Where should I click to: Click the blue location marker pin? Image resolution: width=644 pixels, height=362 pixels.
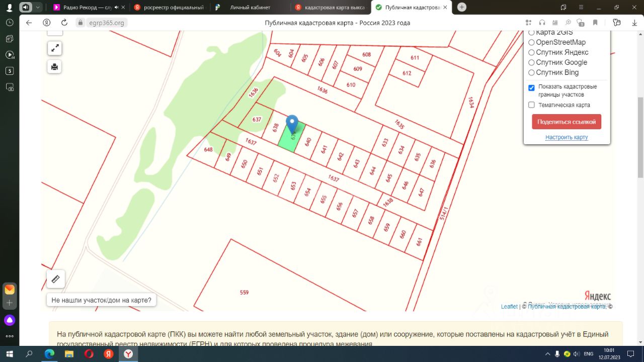click(x=292, y=123)
